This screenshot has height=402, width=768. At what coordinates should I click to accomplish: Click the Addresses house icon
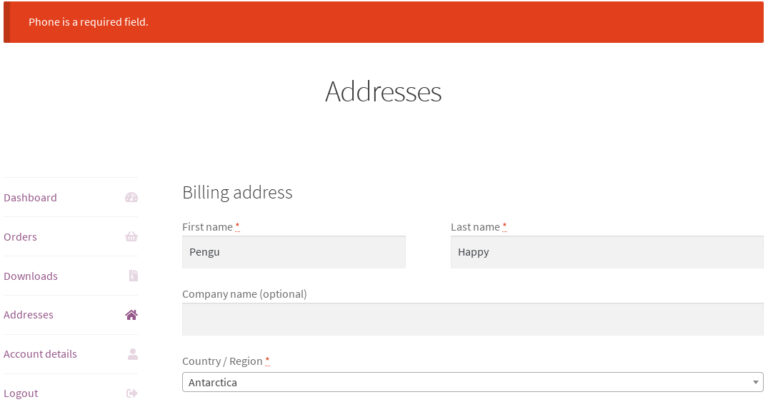click(x=131, y=315)
